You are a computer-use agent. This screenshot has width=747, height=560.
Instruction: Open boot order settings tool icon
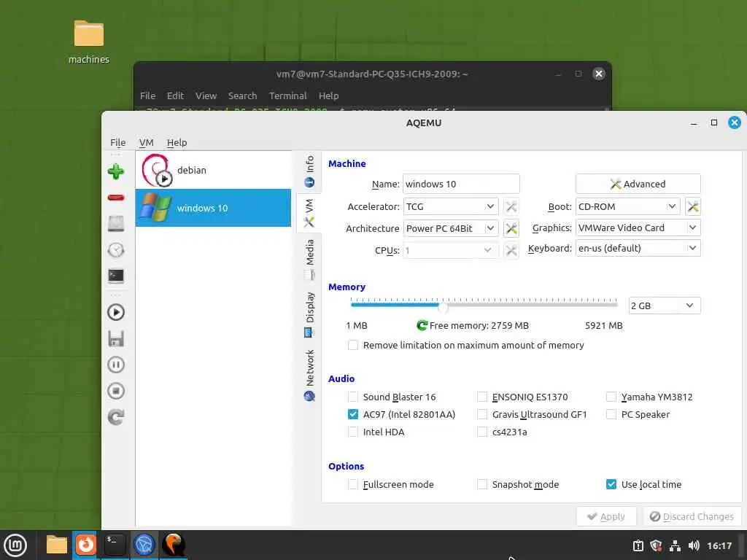pyautogui.click(x=693, y=206)
